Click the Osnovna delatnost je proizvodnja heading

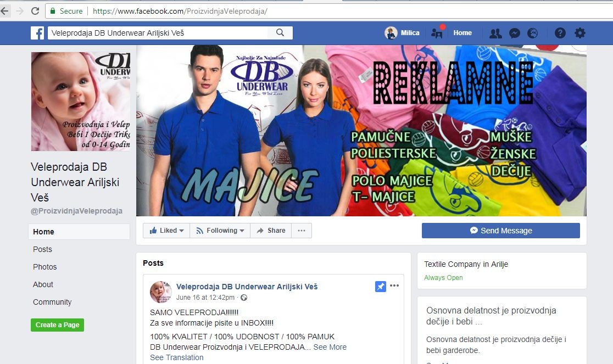point(491,316)
